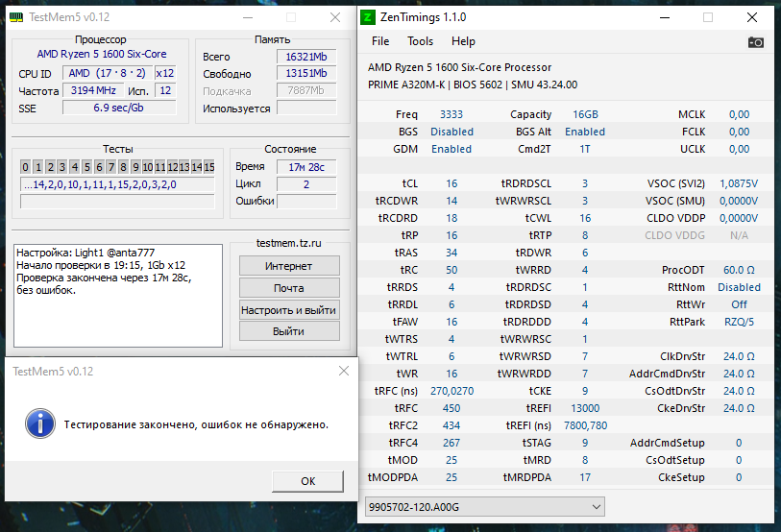Viewport: 781px width, 532px height.
Task: Click the ClkDrvStr value 24.0 Ω
Action: click(x=739, y=356)
